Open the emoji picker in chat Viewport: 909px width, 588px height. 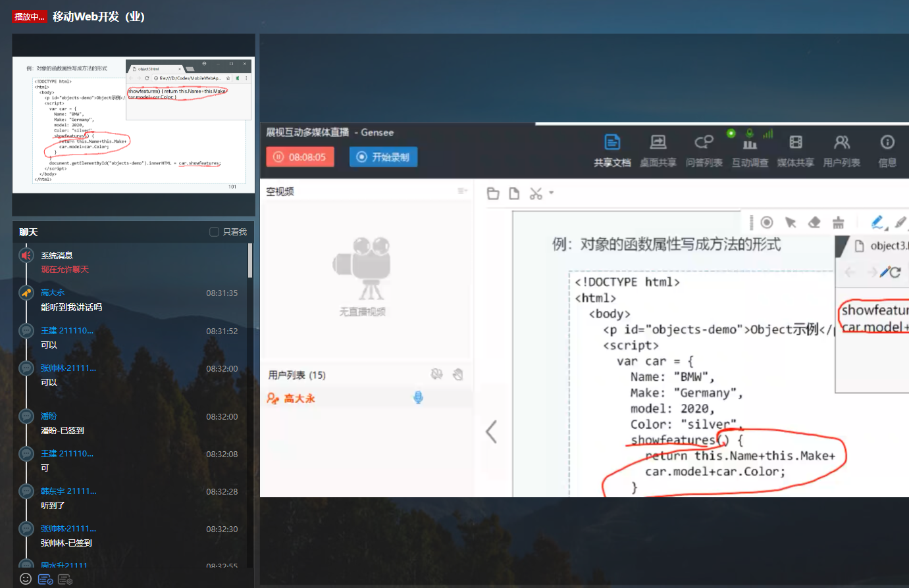pyautogui.click(x=26, y=579)
